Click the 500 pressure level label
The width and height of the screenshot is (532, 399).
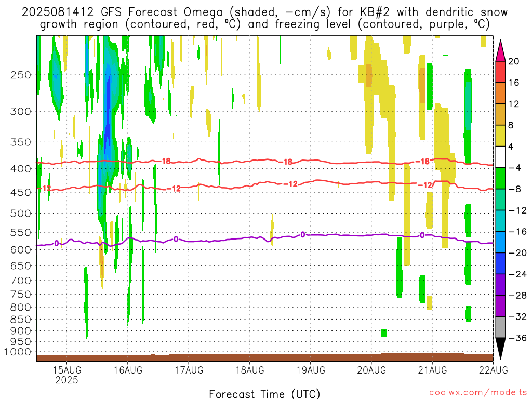[x=21, y=214]
